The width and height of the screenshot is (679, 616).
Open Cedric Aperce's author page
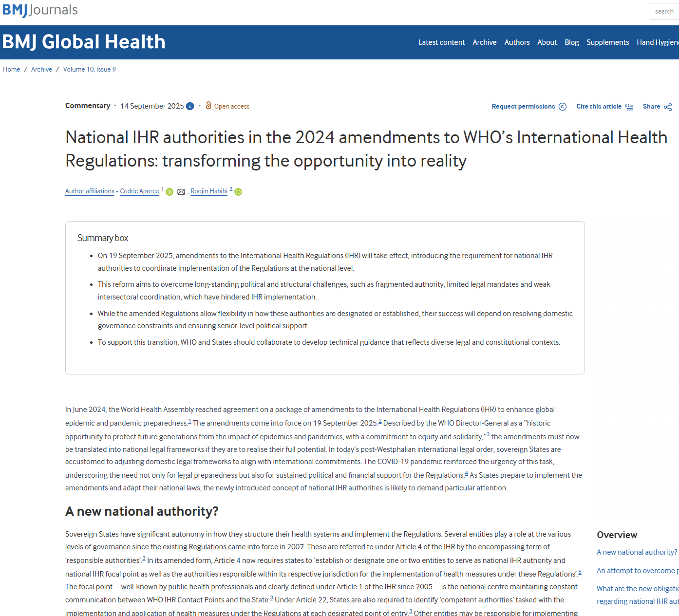click(139, 191)
